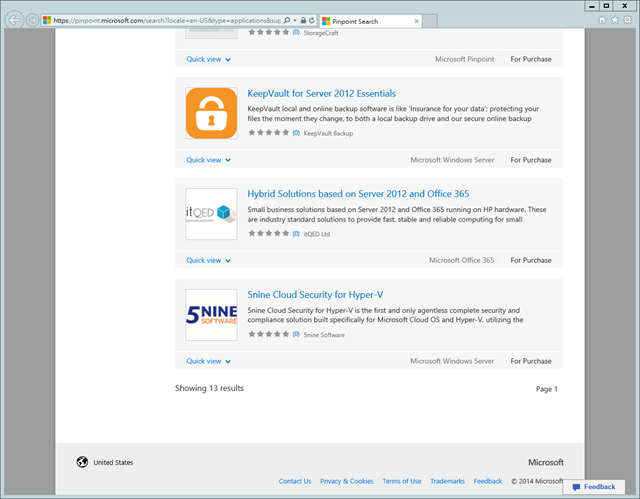Viewport: 640px width, 499px height.
Task: Expand Quick view for 5nine Cloud Security
Action: tap(209, 361)
